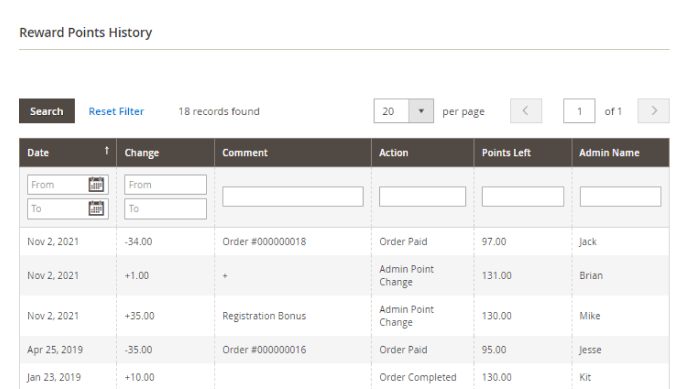Click admin name 'Jesse'
Image resolution: width=685 pixels, height=389 pixels.
pos(590,350)
